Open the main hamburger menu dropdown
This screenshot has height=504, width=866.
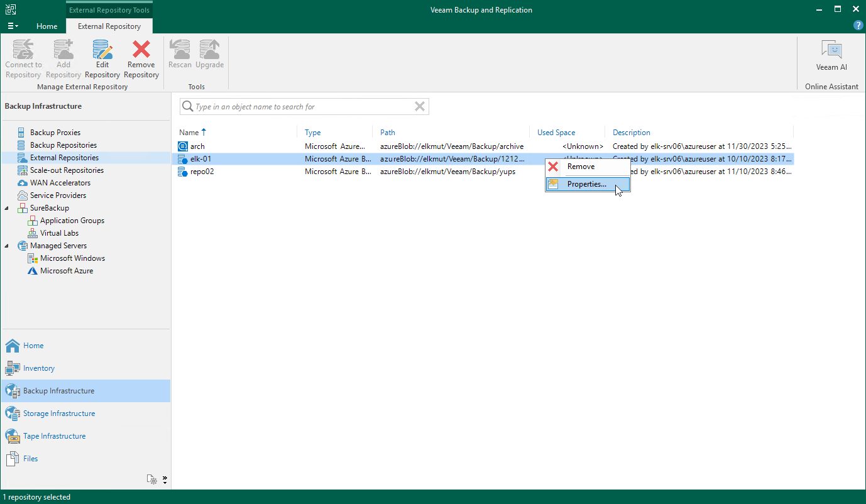pyautogui.click(x=13, y=26)
